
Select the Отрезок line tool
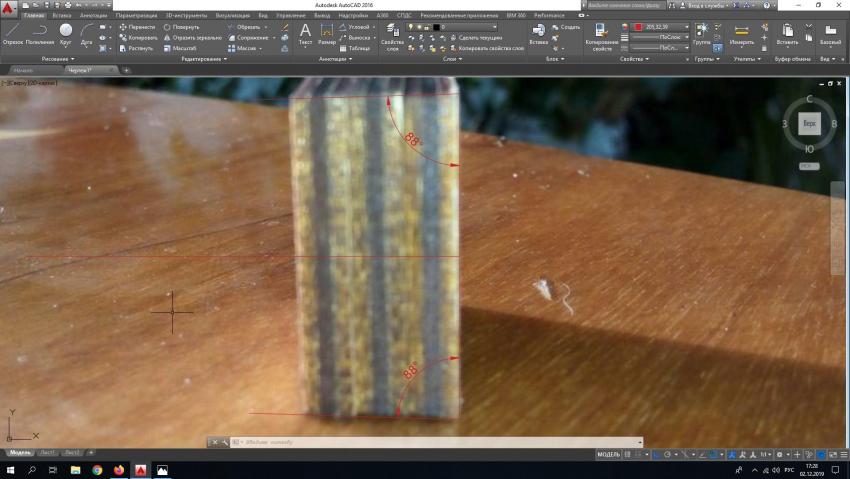(x=13, y=33)
